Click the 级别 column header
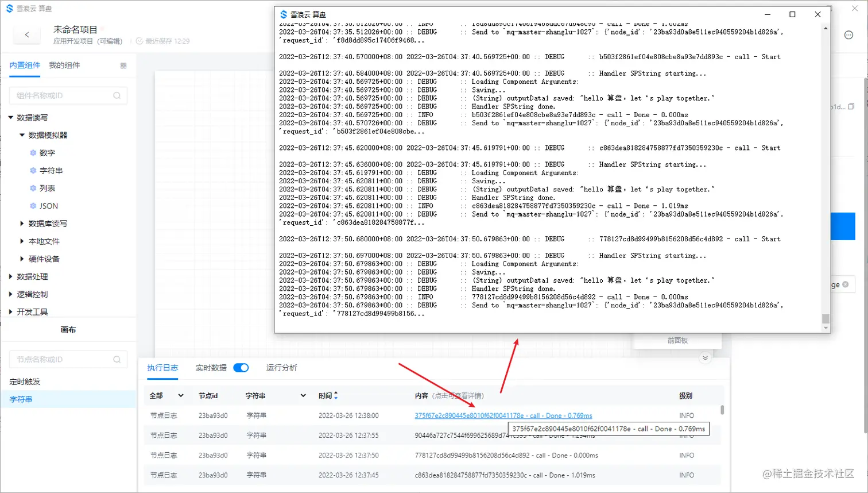 (685, 395)
